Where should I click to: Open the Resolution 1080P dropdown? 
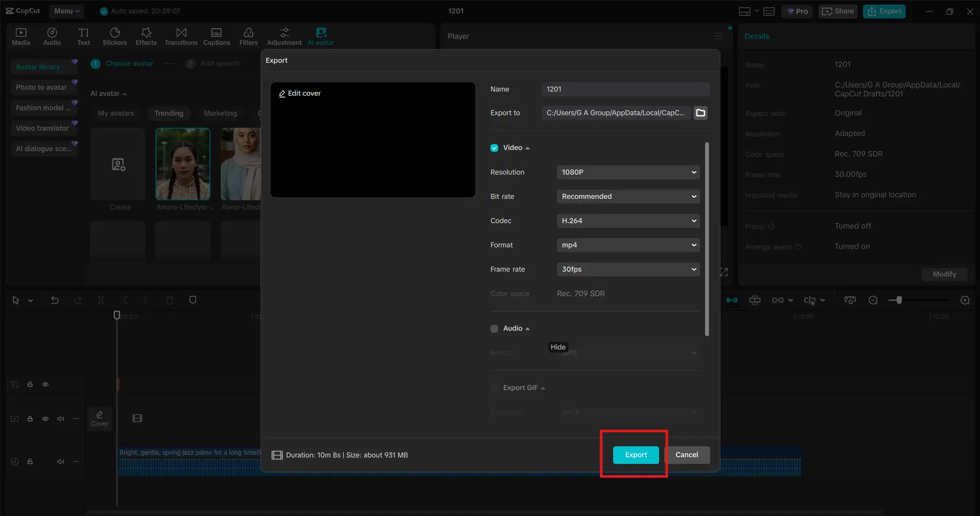627,172
